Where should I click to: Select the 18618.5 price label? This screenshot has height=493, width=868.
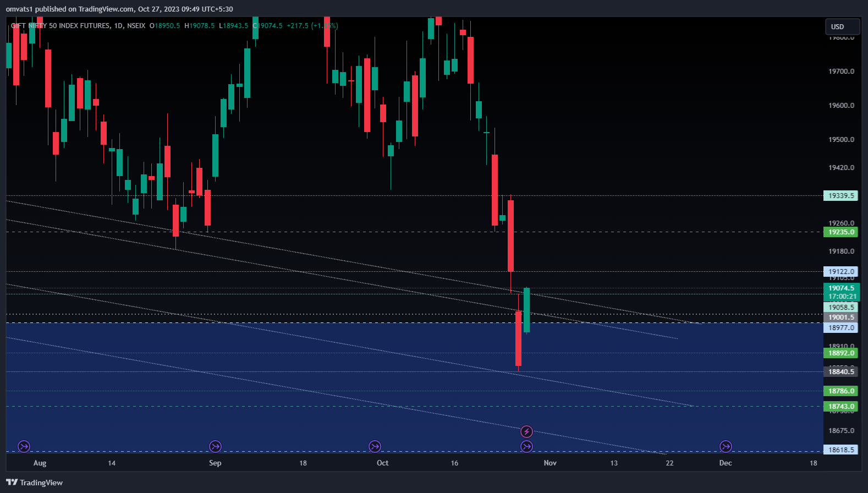pos(841,450)
